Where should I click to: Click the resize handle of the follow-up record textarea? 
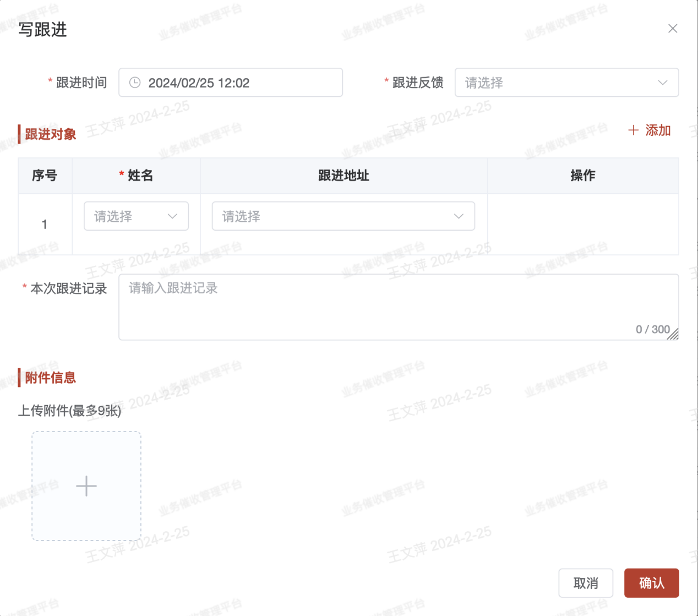[673, 335]
